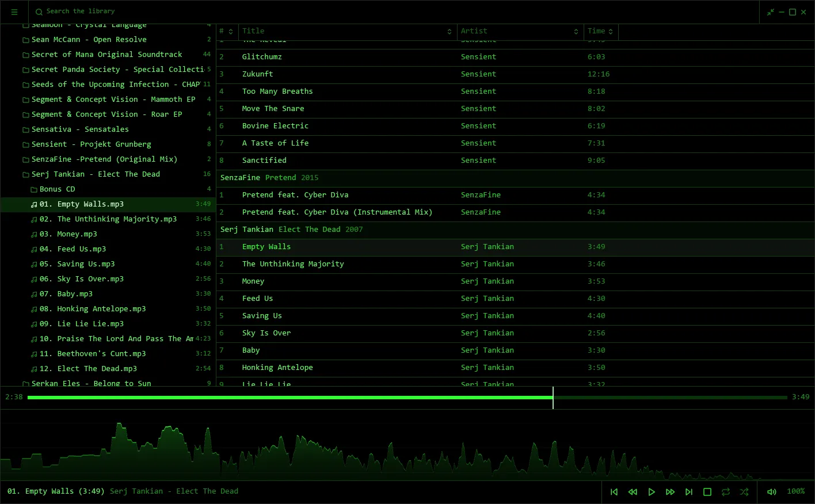Click the playback position marker
Viewport: 815px width, 504px height.
tap(553, 398)
